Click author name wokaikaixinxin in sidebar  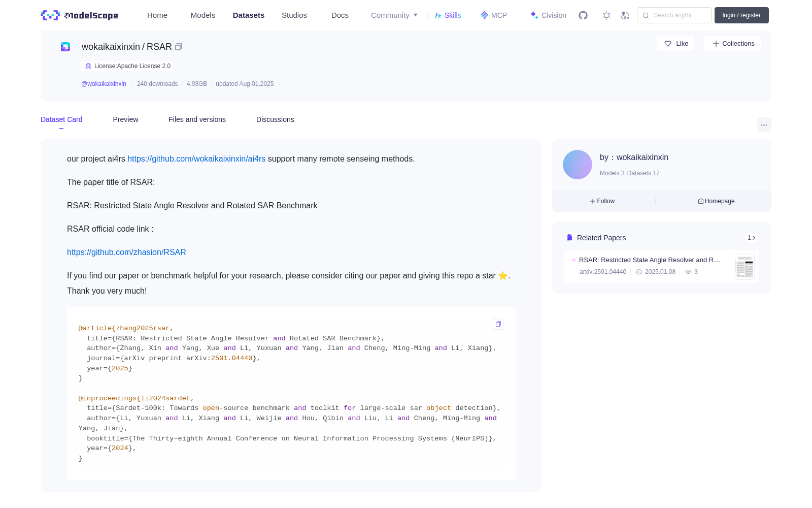point(642,157)
